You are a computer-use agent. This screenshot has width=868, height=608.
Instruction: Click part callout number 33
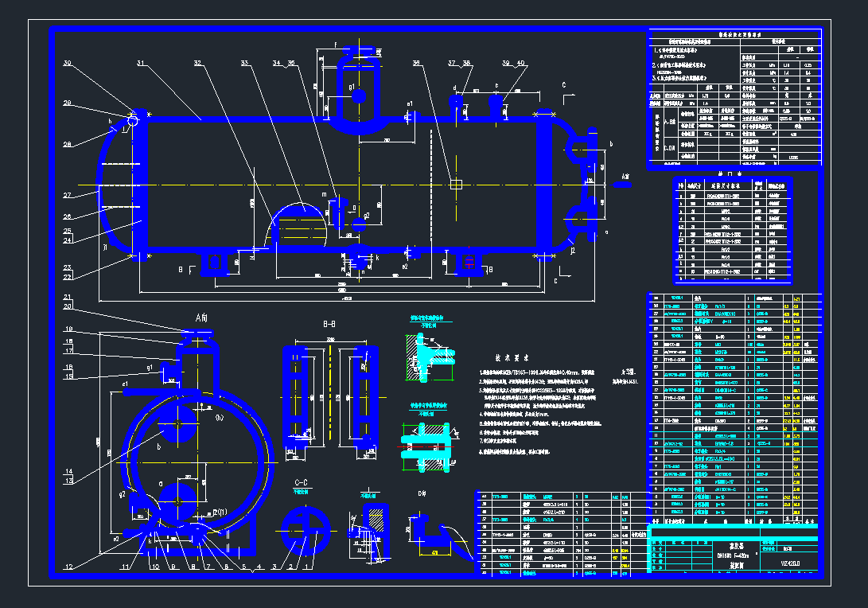(245, 63)
